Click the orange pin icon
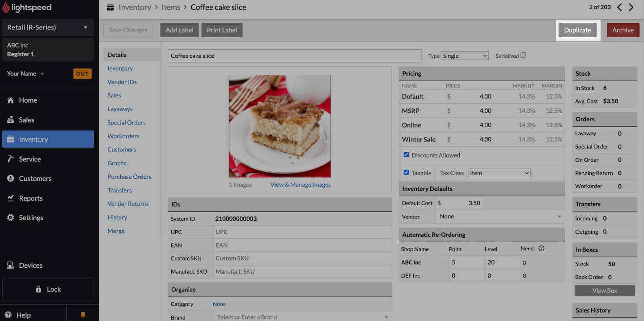Screen dimensions: 644x321 coord(83,315)
